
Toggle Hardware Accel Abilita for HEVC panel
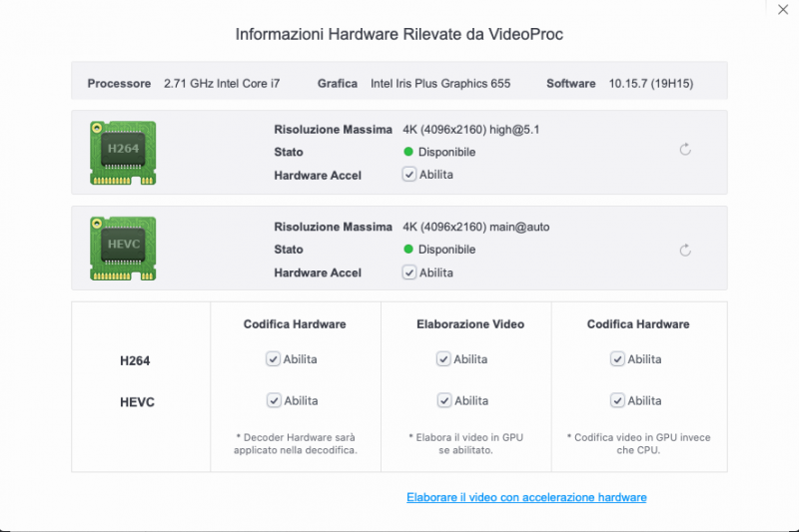tap(409, 272)
